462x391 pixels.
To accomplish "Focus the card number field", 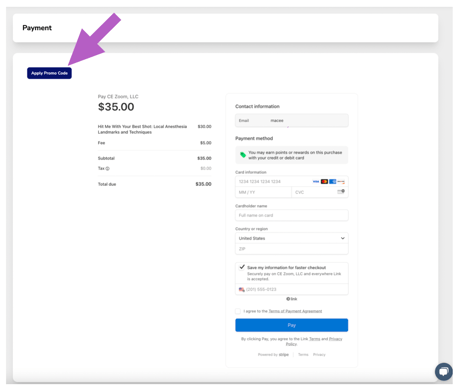I will [x=292, y=182].
